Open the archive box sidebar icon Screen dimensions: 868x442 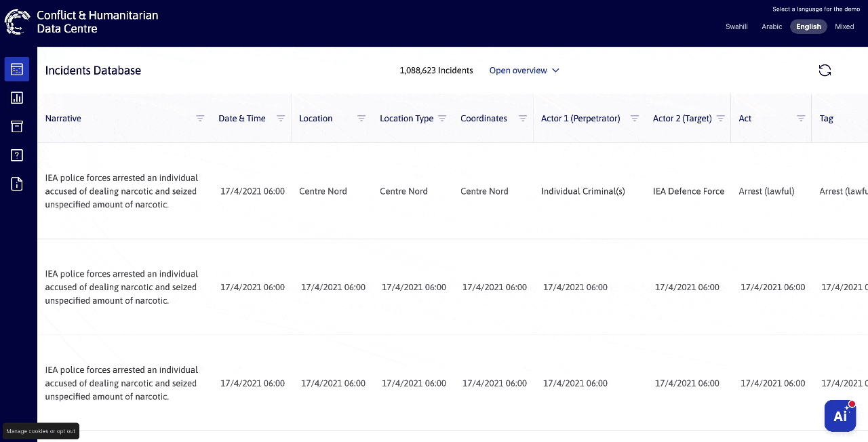[17, 126]
